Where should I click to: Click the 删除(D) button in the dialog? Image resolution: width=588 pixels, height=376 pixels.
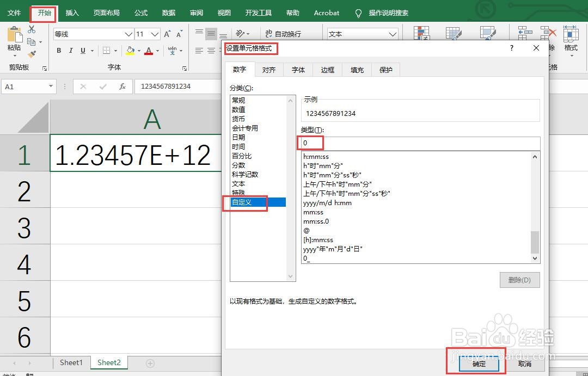coord(519,280)
